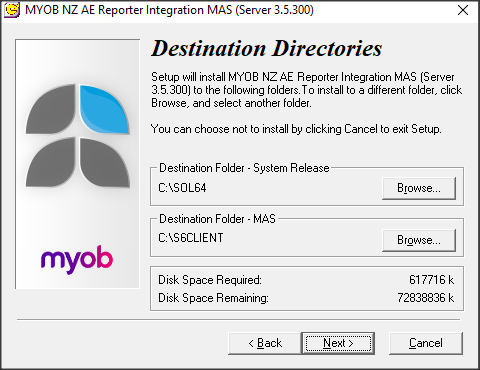Viewport: 480px width, 370px height.
Task: Click the blue leaf of MYOB logo
Action: click(104, 109)
